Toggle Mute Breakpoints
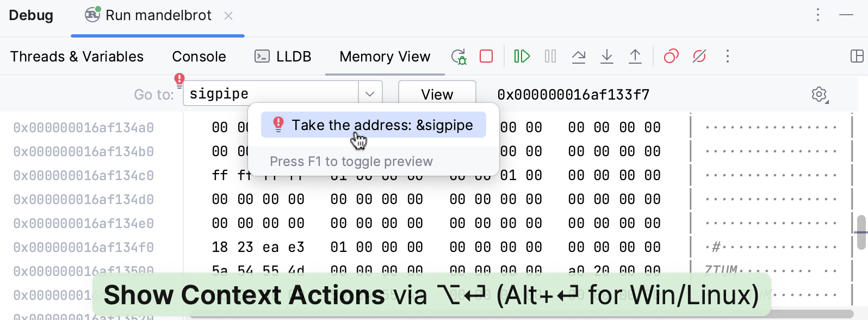The height and width of the screenshot is (320, 868). pyautogui.click(x=699, y=56)
